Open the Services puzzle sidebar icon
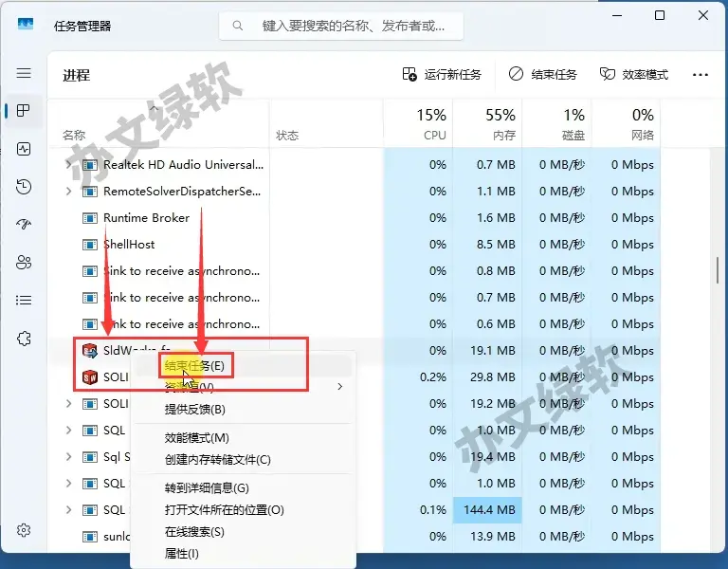The width and height of the screenshot is (728, 569). coord(24,339)
